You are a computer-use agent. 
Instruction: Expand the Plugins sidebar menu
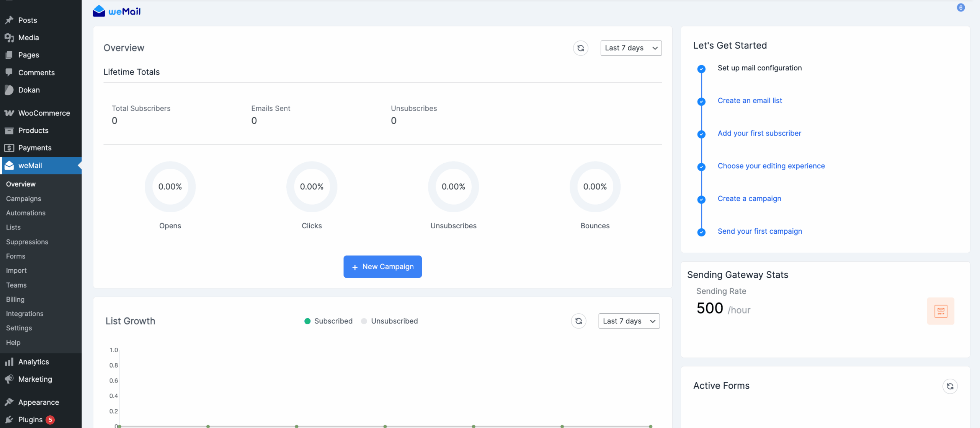point(30,420)
